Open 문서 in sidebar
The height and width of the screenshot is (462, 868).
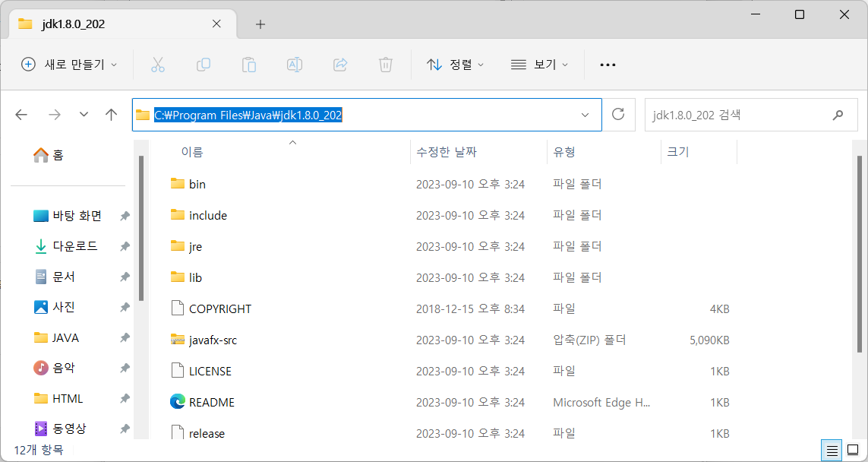click(54, 277)
